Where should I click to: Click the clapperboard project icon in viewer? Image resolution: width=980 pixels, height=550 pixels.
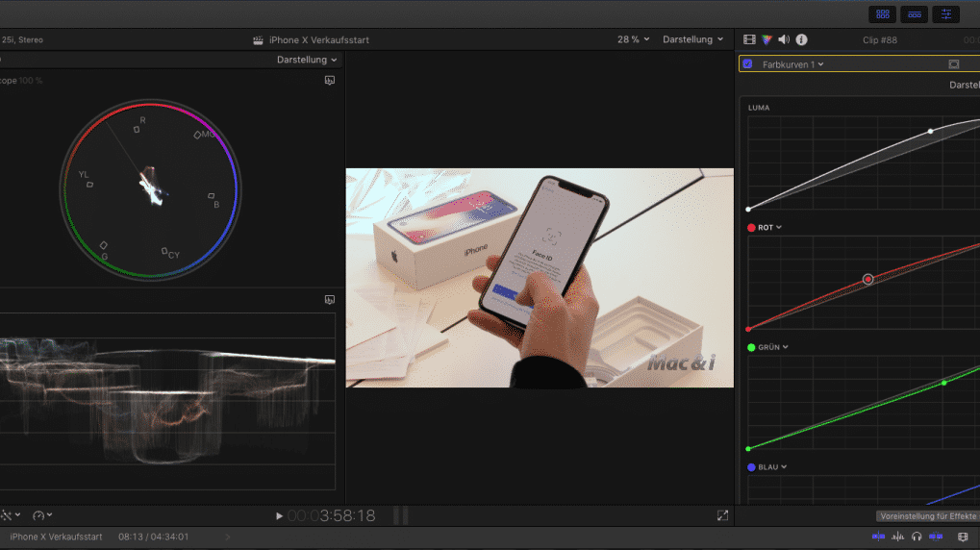point(258,40)
